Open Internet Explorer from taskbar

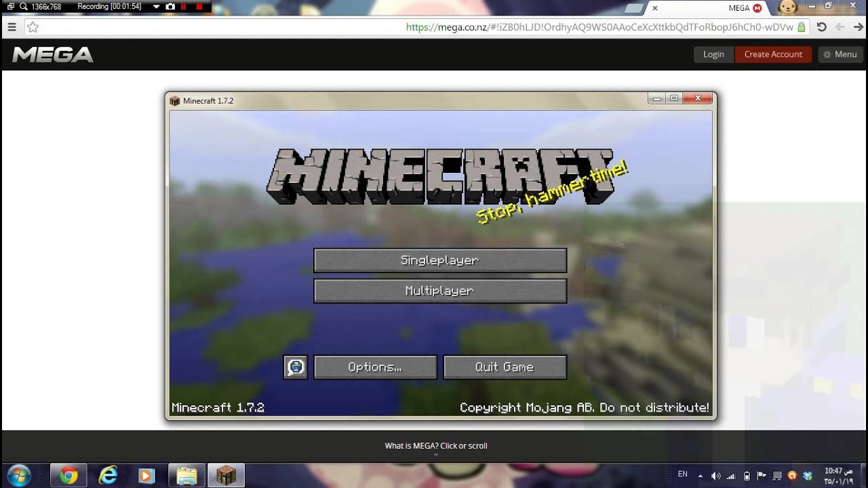[107, 476]
